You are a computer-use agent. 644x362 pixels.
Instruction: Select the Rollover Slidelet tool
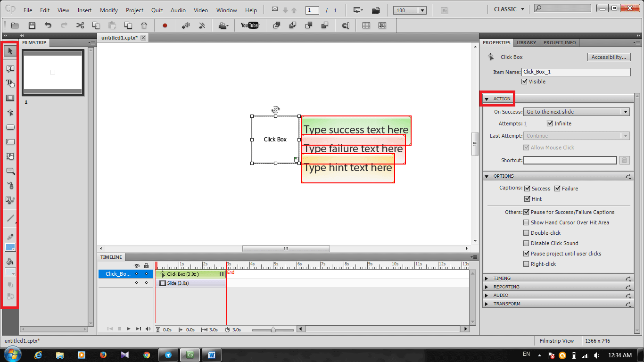tap(10, 156)
